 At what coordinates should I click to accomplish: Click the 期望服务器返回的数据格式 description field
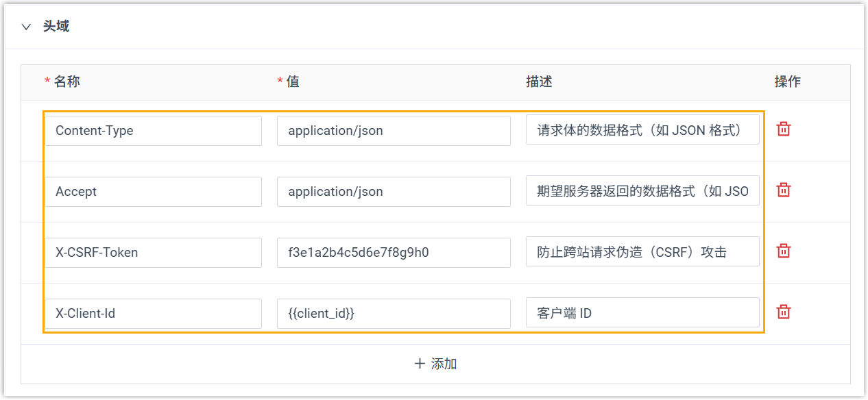642,191
